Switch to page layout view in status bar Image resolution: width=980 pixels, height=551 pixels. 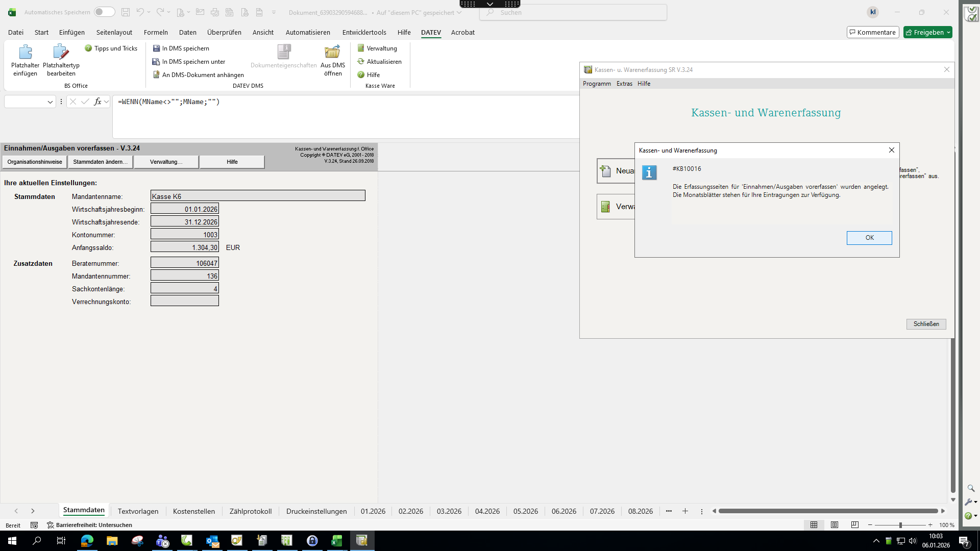[x=835, y=525]
